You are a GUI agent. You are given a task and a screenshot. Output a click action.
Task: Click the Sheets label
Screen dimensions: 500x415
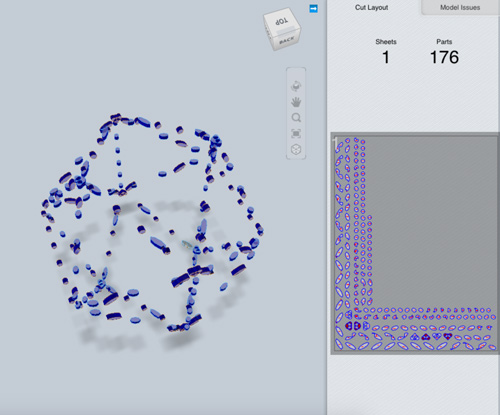pos(386,42)
